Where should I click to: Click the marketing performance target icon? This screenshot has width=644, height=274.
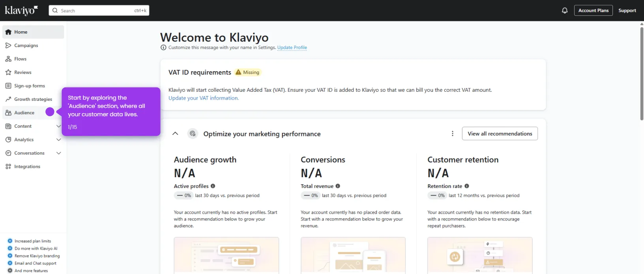click(x=193, y=134)
